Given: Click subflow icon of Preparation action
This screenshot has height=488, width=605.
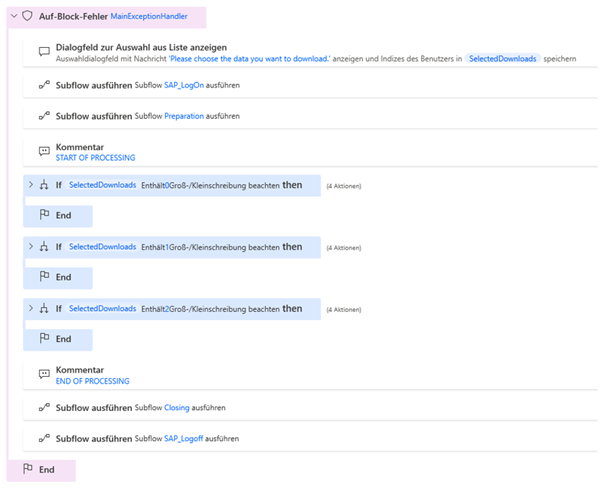Looking at the screenshot, I should pyautogui.click(x=44, y=116).
